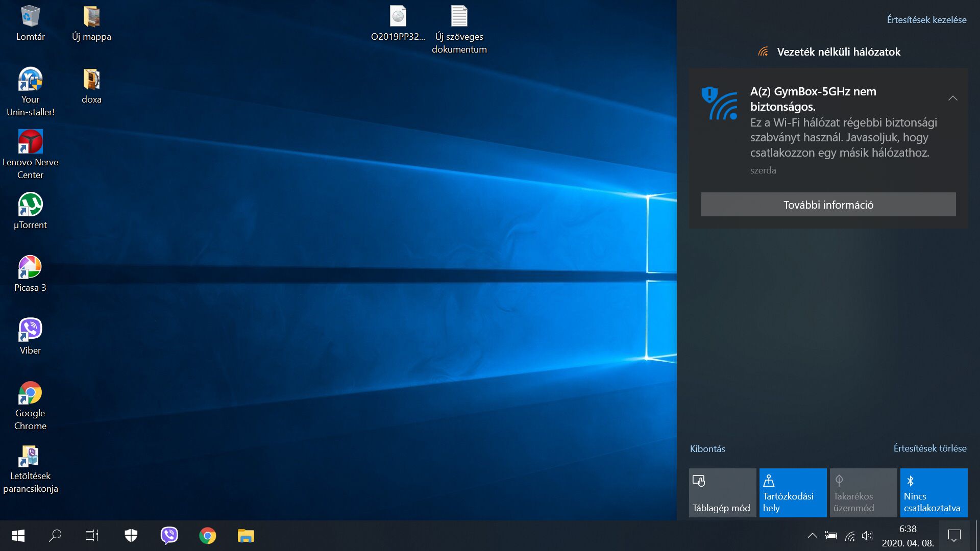This screenshot has height=551, width=980.
Task: Open File Explorer from the taskbar
Action: pyautogui.click(x=246, y=535)
